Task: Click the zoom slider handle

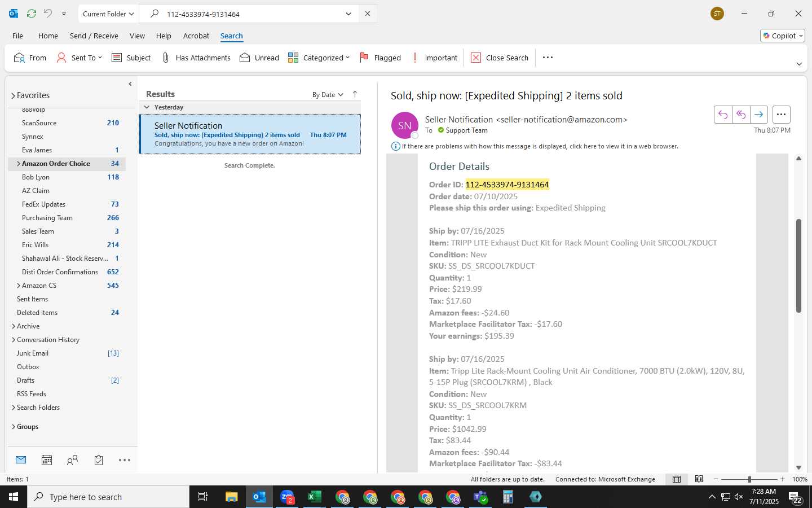Action: 749,479
